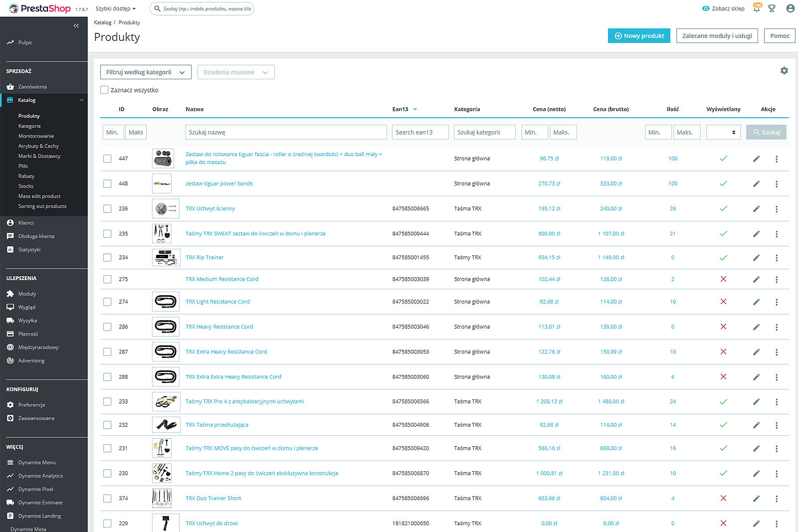
Task: Collapse the sidebar with double-chevron icon
Action: click(76, 26)
